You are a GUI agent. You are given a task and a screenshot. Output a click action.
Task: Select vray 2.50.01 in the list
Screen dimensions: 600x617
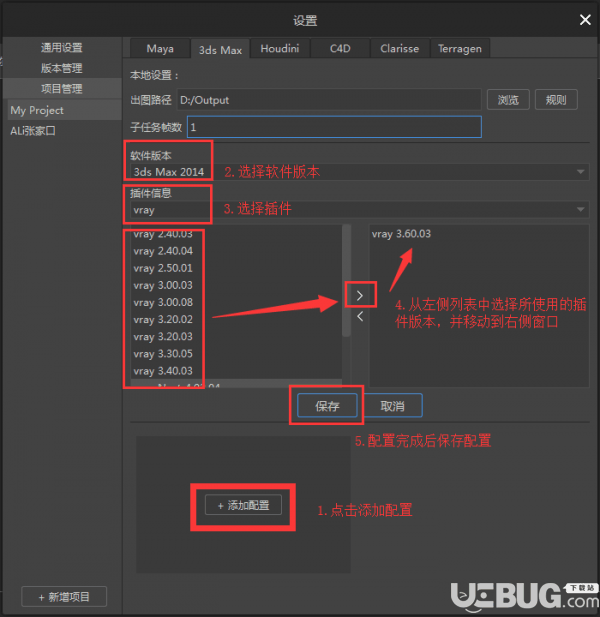pyautogui.click(x=236, y=268)
